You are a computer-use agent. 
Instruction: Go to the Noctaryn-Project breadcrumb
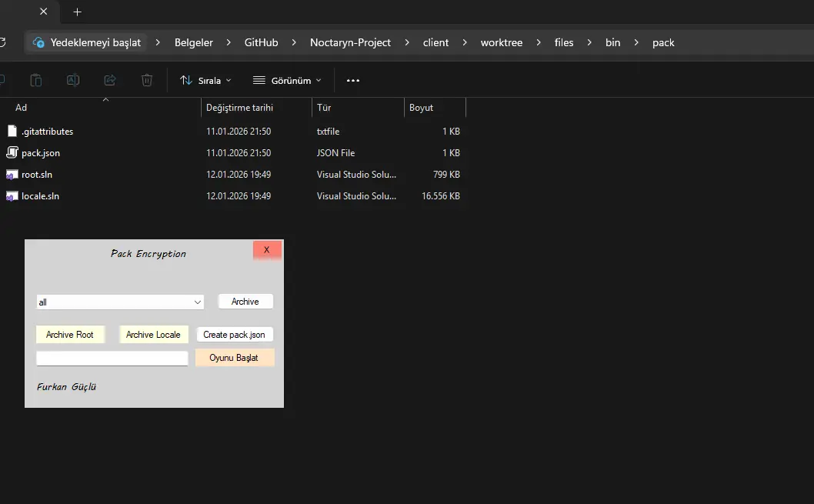[350, 42]
